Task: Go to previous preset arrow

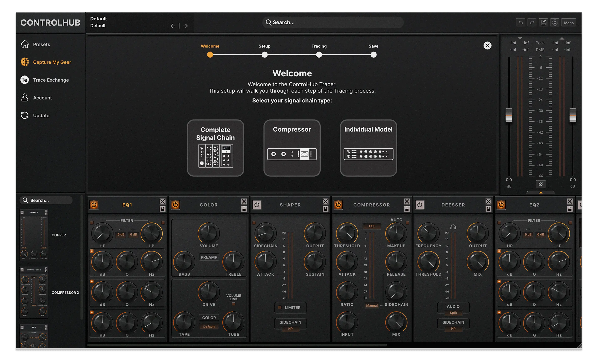Action: (173, 26)
